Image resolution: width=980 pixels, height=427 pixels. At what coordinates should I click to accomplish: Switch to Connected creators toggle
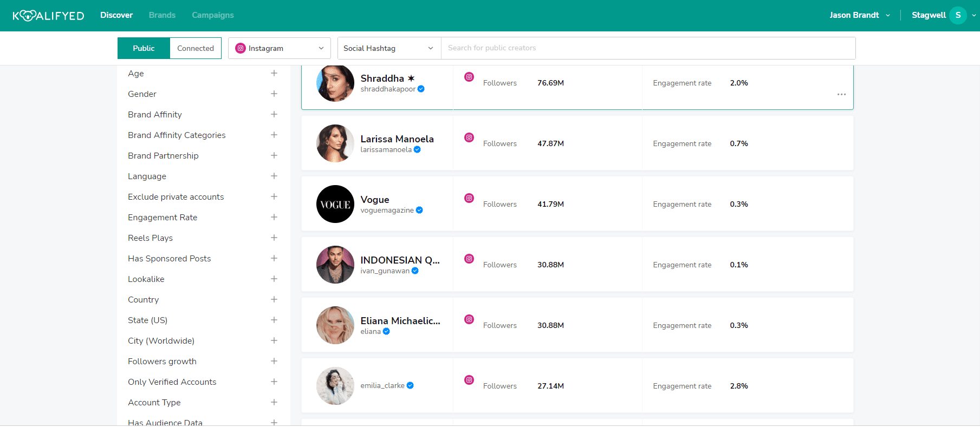point(195,48)
